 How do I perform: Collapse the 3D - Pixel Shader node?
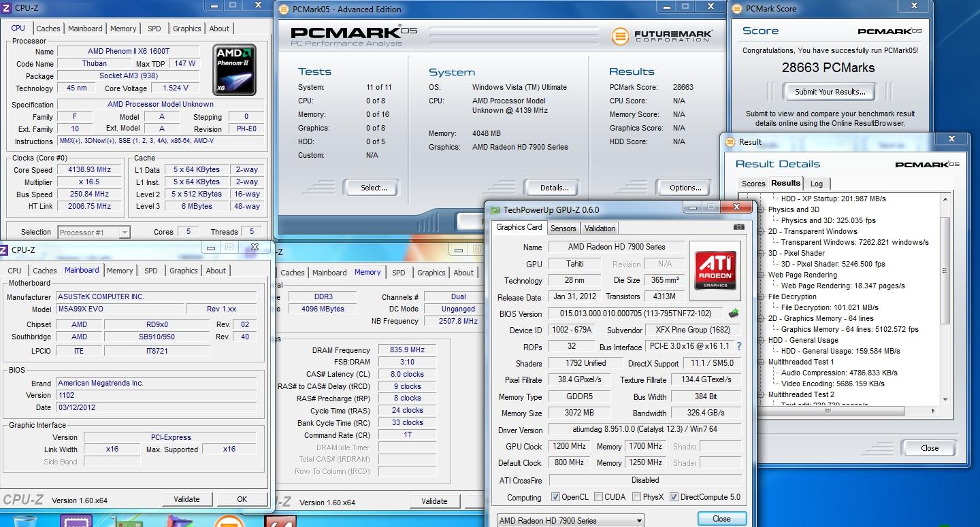(762, 253)
